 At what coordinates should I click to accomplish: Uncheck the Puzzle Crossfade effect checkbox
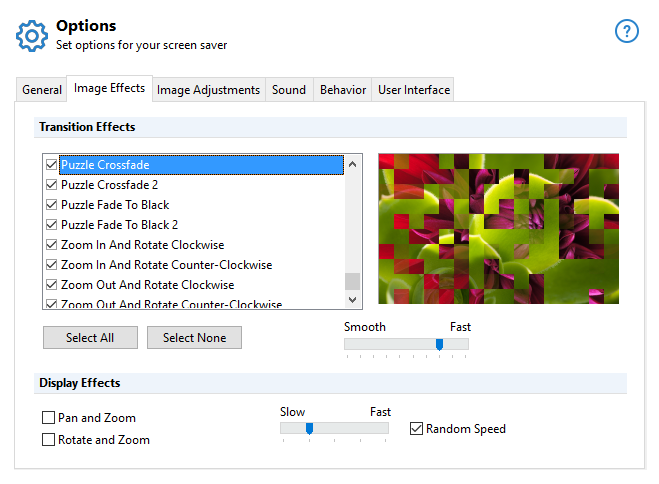[x=52, y=165]
